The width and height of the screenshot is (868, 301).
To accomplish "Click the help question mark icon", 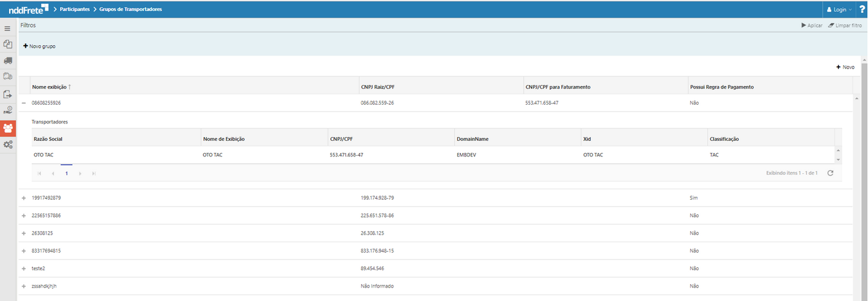I will click(x=862, y=10).
